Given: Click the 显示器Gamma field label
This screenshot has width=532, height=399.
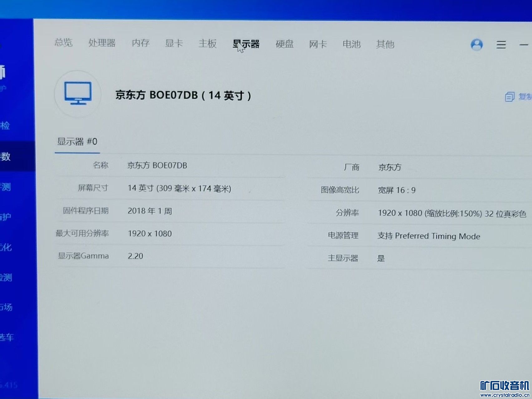Looking at the screenshot, I should click(83, 256).
